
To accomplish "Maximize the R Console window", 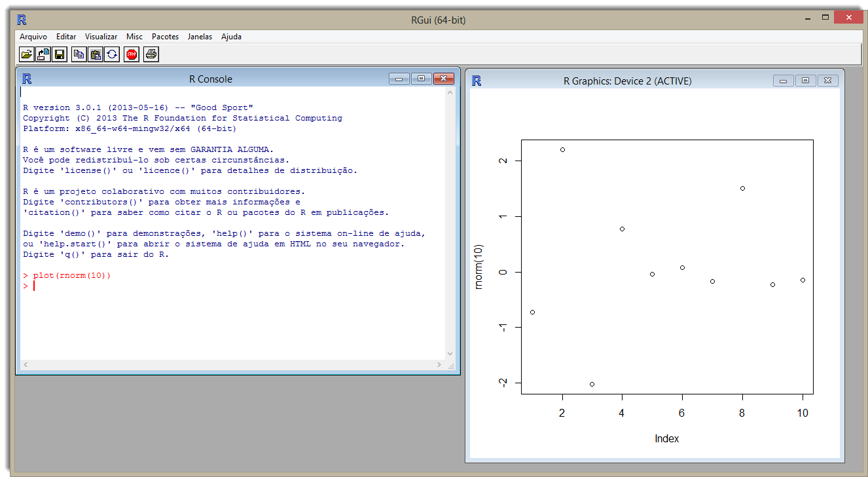I will 421,79.
